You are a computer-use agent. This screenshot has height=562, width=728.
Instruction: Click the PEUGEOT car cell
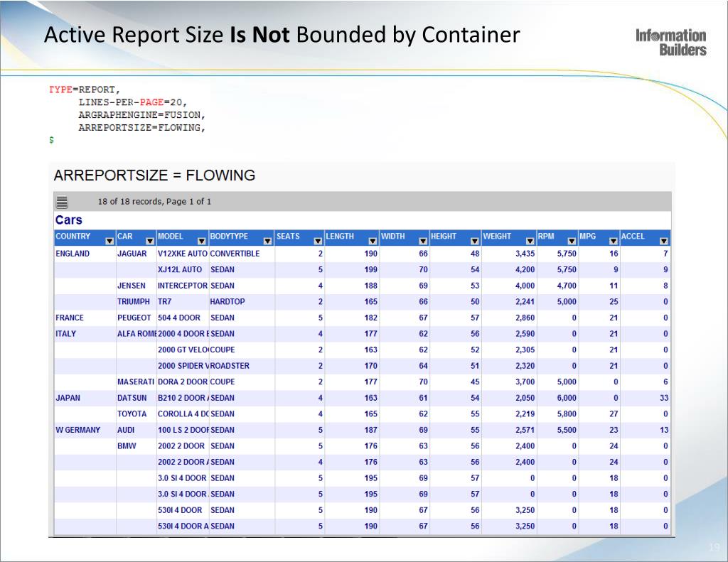point(134,318)
